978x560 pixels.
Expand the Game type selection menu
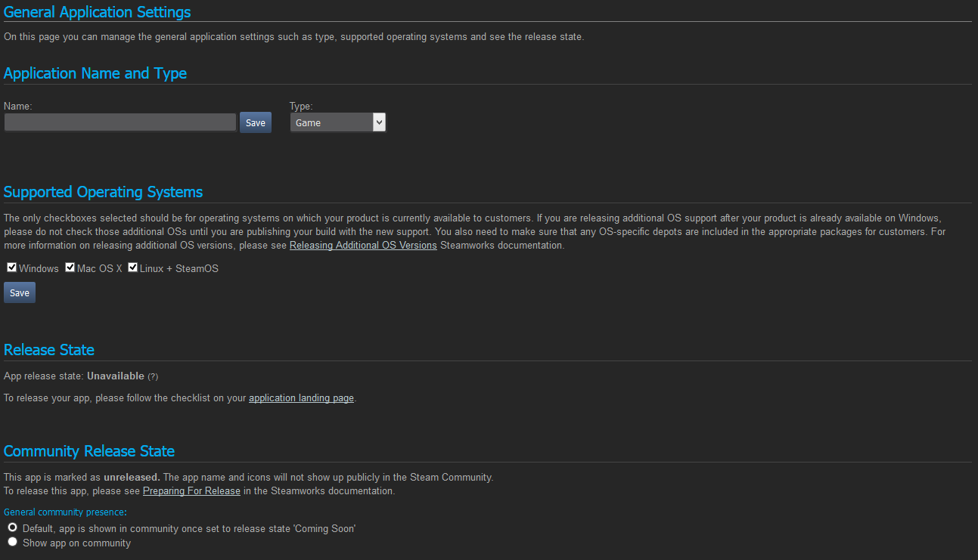click(x=337, y=122)
